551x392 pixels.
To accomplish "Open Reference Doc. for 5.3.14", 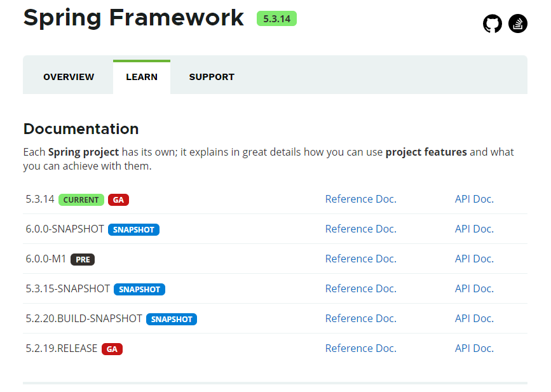I will tap(360, 199).
